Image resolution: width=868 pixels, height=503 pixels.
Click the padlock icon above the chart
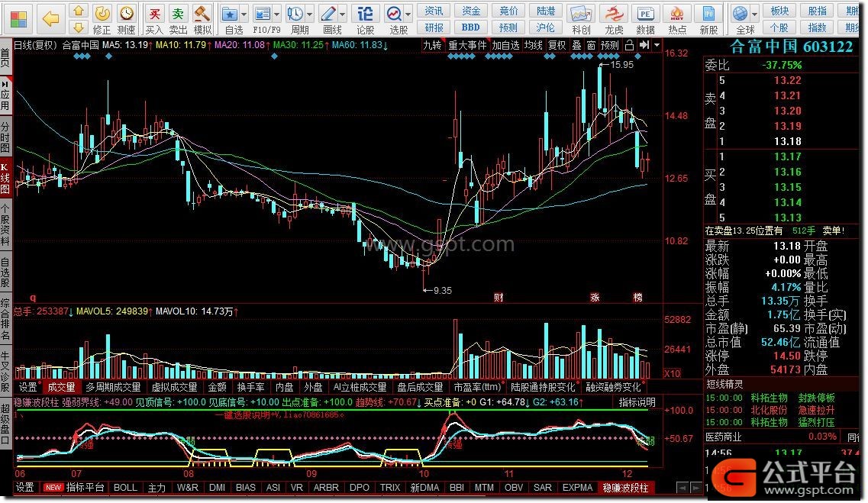tap(629, 45)
